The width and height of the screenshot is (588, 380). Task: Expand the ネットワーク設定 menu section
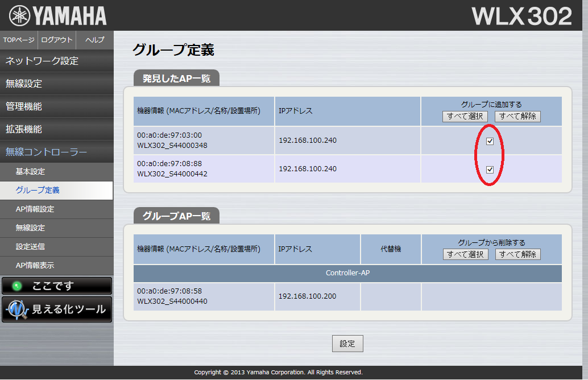coord(56,61)
